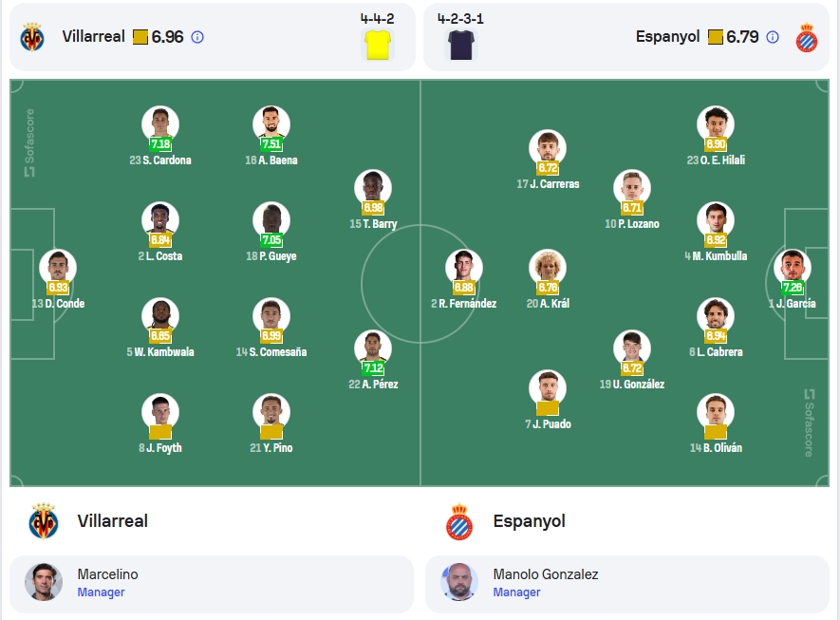
Task: Click the Manager link under Manolo Gonzalez
Action: (x=516, y=592)
